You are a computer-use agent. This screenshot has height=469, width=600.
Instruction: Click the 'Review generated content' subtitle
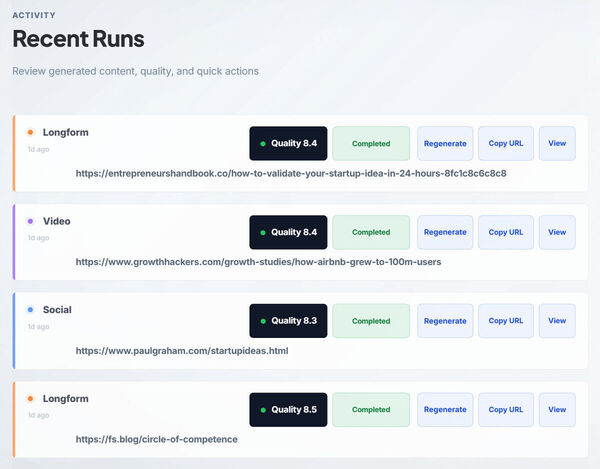pyautogui.click(x=135, y=72)
